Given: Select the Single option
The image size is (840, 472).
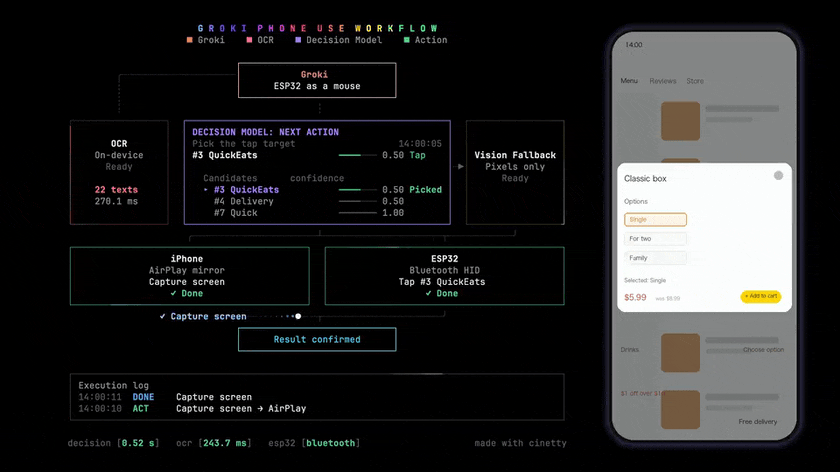Looking at the screenshot, I should [655, 220].
